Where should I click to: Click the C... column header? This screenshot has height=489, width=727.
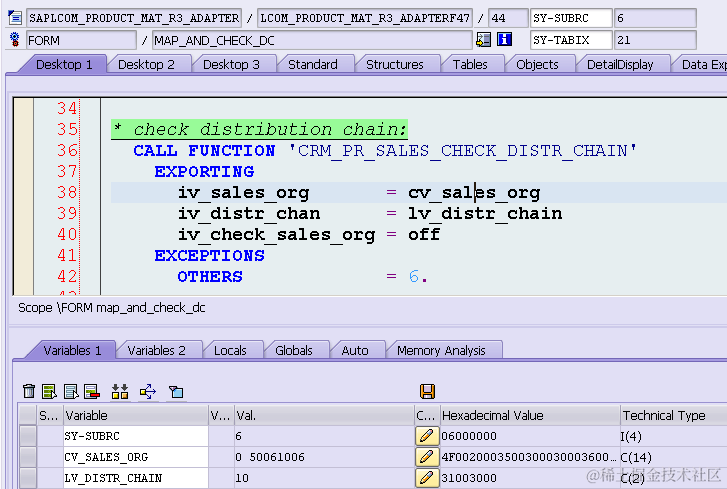click(427, 415)
